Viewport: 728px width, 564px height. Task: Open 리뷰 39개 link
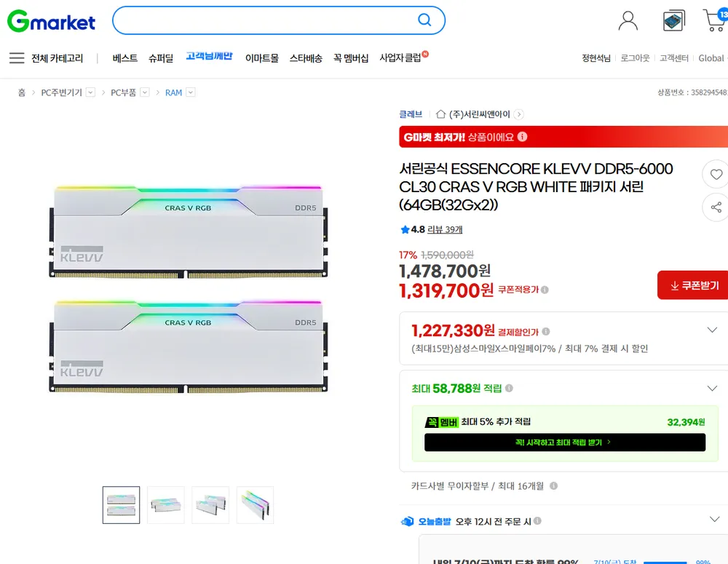point(445,229)
